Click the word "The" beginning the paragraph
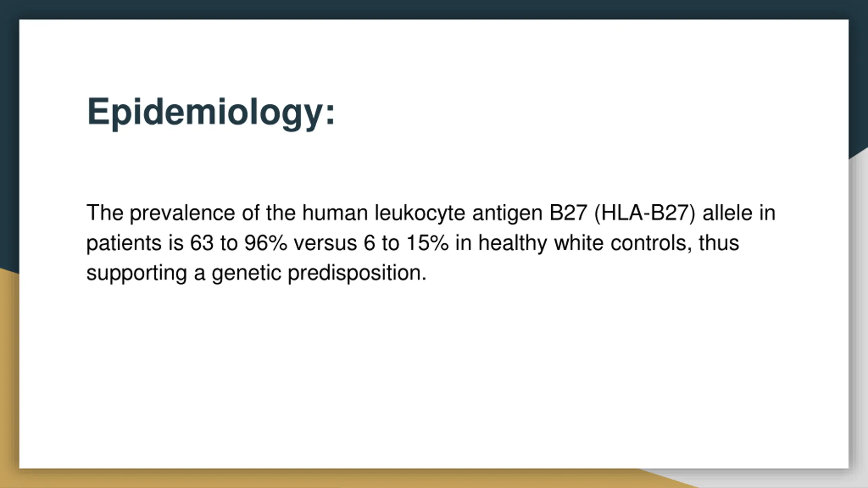 point(105,213)
